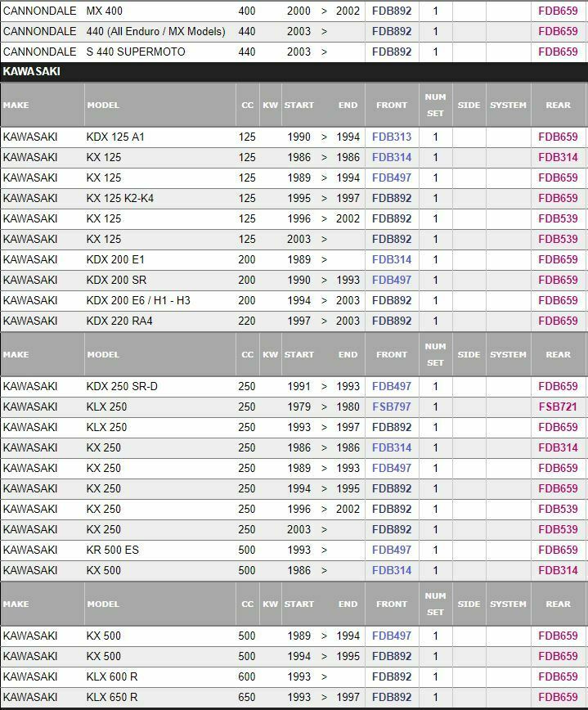Open rear FDB539 in KX 250 1996-2002 row
The height and width of the screenshot is (710, 588).
[x=558, y=509]
